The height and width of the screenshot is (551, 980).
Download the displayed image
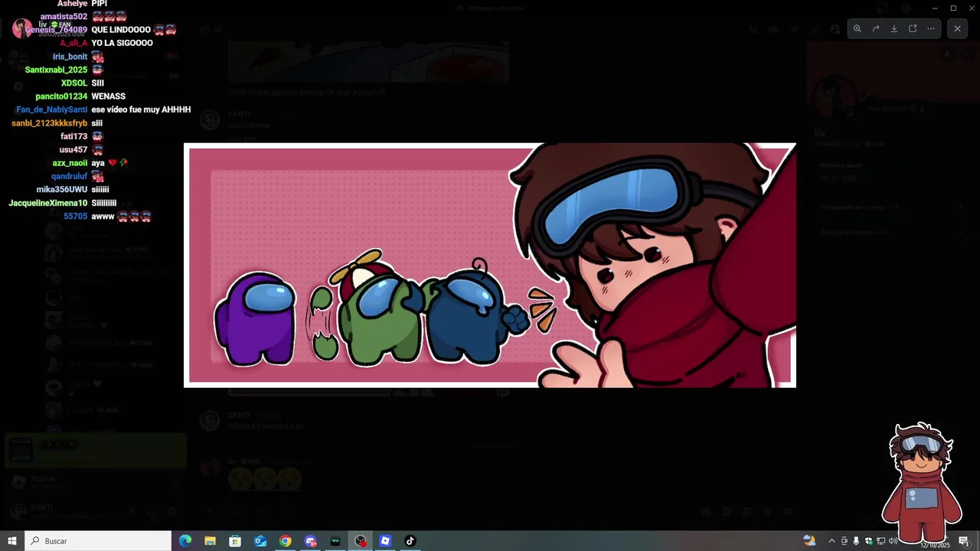pyautogui.click(x=894, y=28)
